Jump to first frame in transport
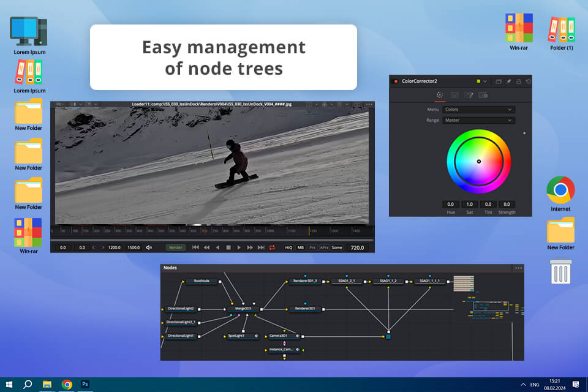Image resolution: width=588 pixels, height=392 pixels. tap(195, 247)
